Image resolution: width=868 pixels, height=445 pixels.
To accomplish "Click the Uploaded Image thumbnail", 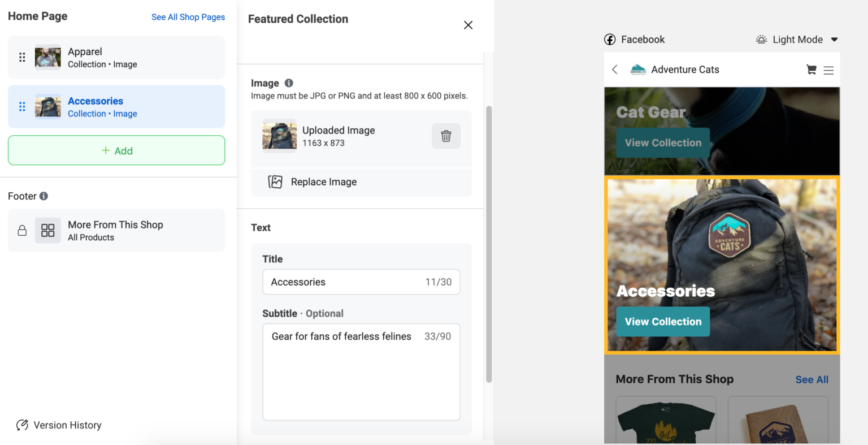I will 279,136.
